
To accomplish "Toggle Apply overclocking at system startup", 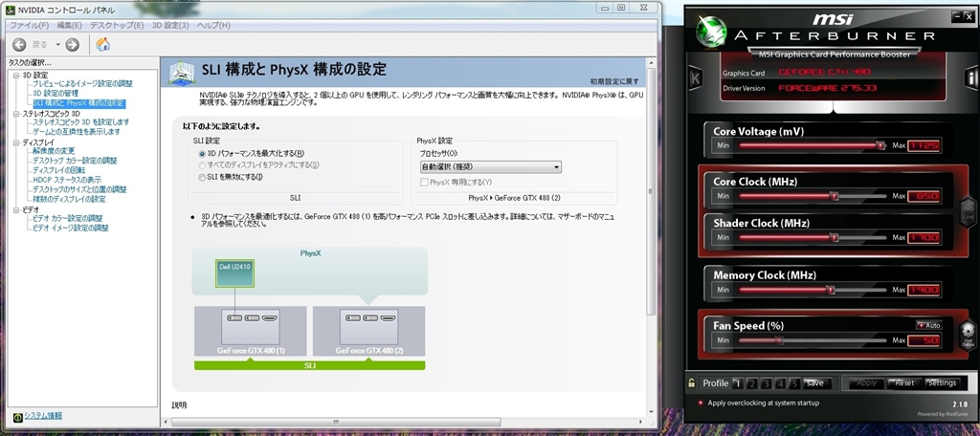I will (701, 403).
